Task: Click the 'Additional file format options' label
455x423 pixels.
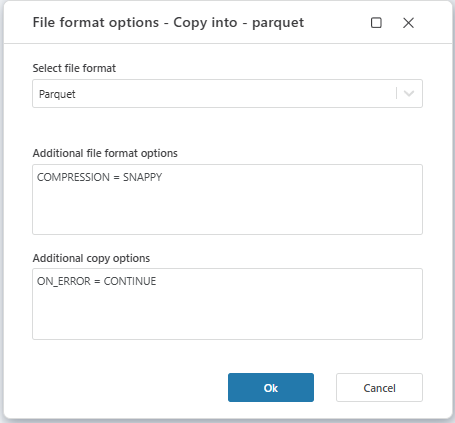Action: (x=105, y=153)
